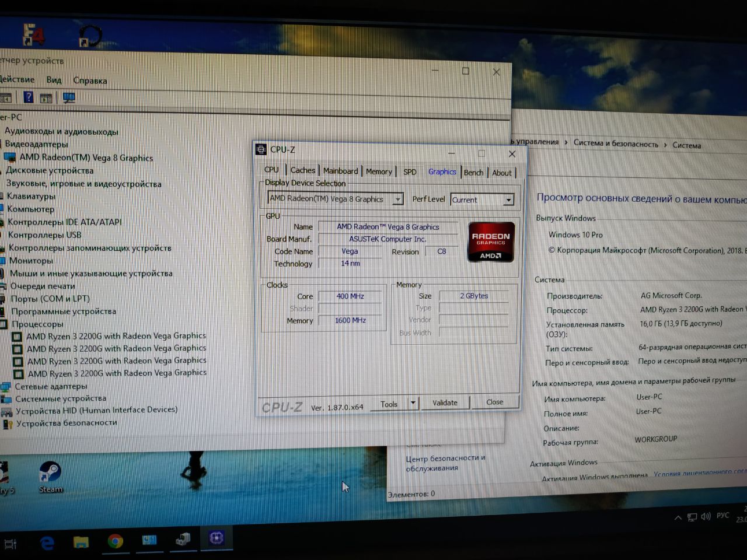Image resolution: width=747 pixels, height=560 pixels.
Task: Select the Graphics tab in CPU-Z
Action: tap(442, 171)
